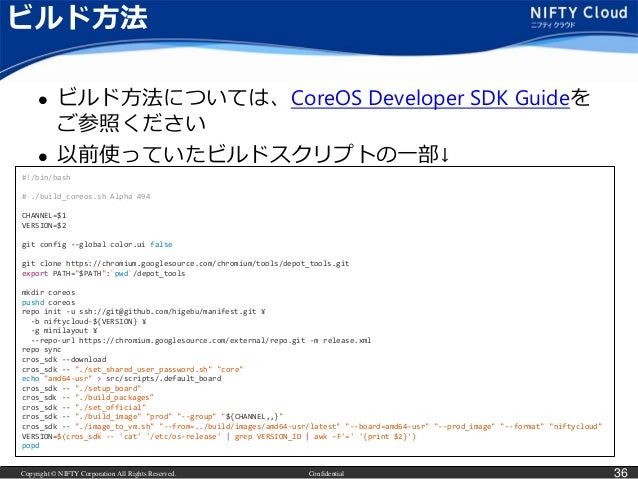The image size is (638, 479).
Task: Click the NIFTY Cloud logo
Action: [579, 17]
